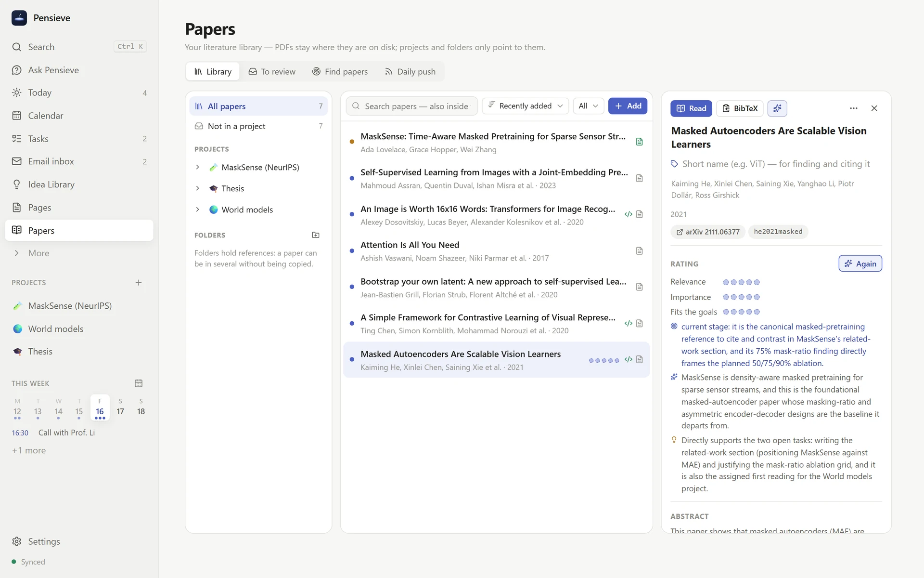
Task: Switch to the Find papers tab
Action: [340, 72]
